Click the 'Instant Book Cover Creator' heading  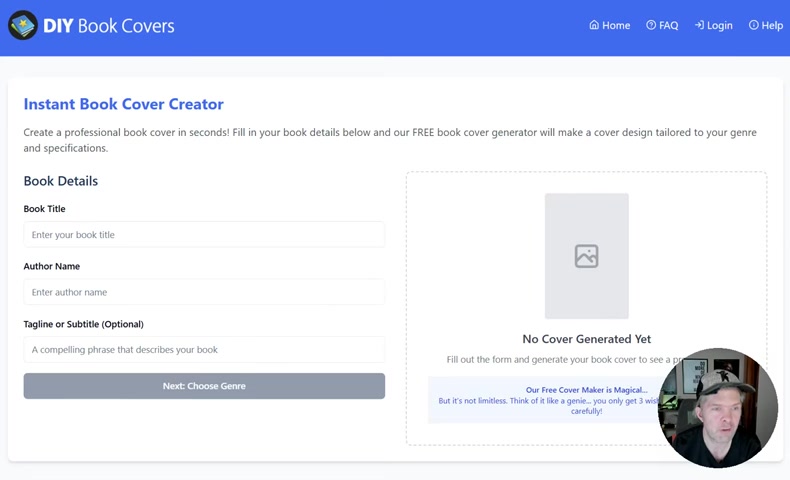point(123,104)
